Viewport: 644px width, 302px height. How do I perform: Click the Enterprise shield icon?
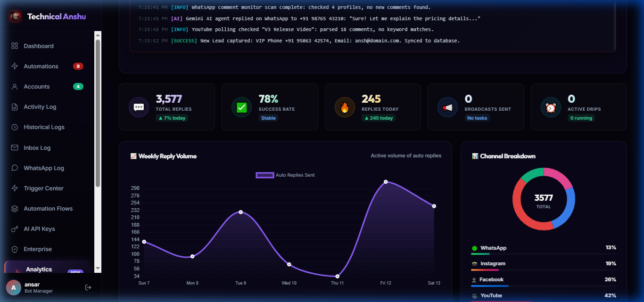15,249
